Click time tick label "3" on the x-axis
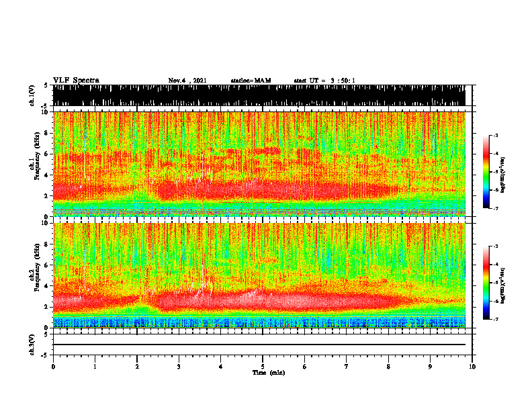The width and height of the screenshot is (532, 411). (x=179, y=367)
